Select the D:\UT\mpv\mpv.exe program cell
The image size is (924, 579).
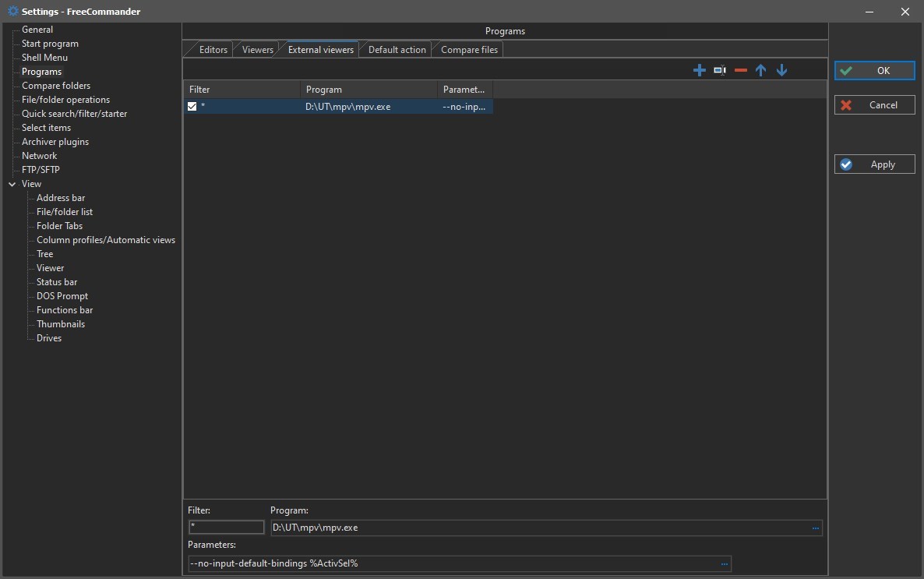pyautogui.click(x=347, y=107)
